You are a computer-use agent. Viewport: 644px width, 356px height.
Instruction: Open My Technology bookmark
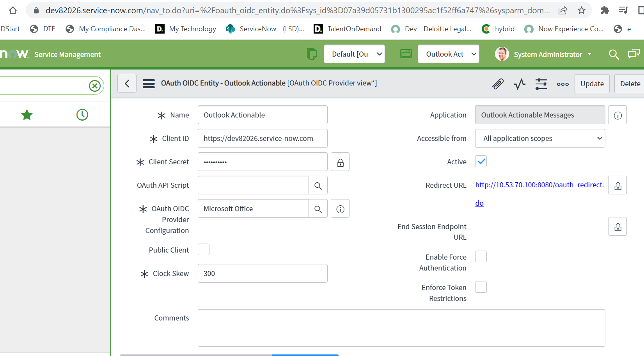point(186,29)
